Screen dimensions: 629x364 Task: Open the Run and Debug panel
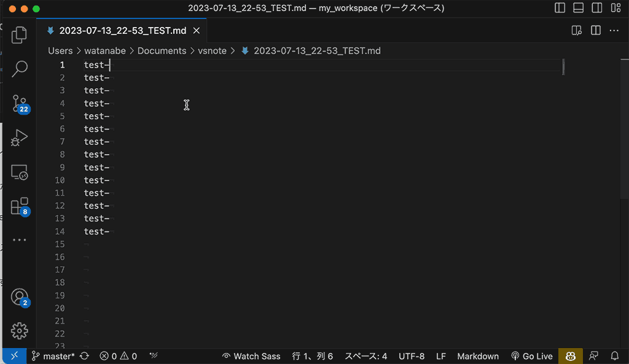pos(19,137)
